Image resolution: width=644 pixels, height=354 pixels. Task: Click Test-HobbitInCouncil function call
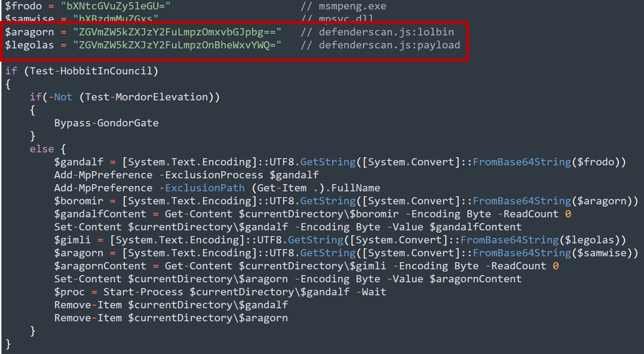pyautogui.click(x=91, y=71)
